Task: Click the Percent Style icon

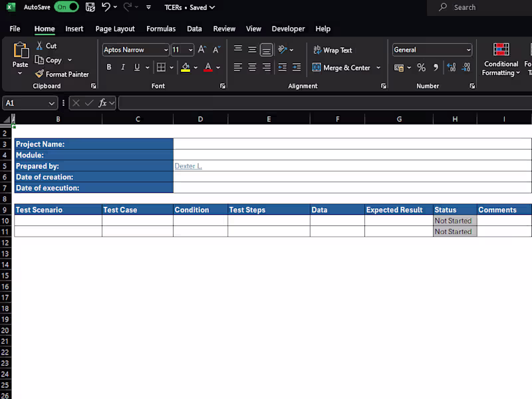Action: point(422,68)
